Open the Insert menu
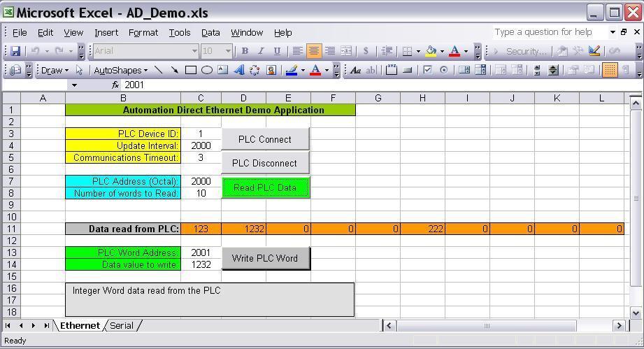 point(106,32)
